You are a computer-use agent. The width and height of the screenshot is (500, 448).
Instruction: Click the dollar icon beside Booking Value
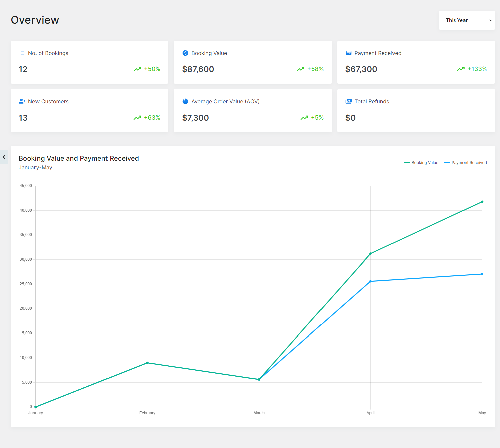coord(185,53)
